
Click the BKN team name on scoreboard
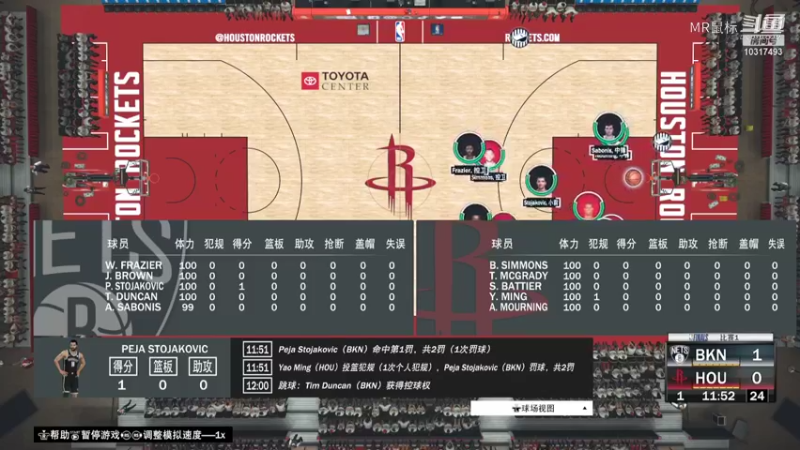[x=711, y=355]
